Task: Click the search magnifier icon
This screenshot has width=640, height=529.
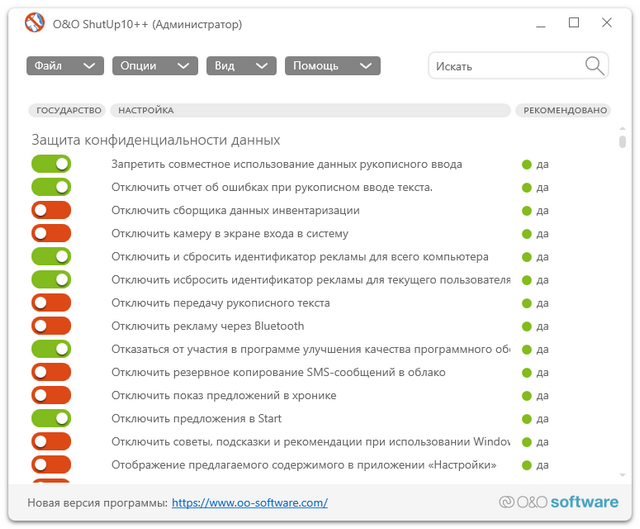Action: click(594, 66)
